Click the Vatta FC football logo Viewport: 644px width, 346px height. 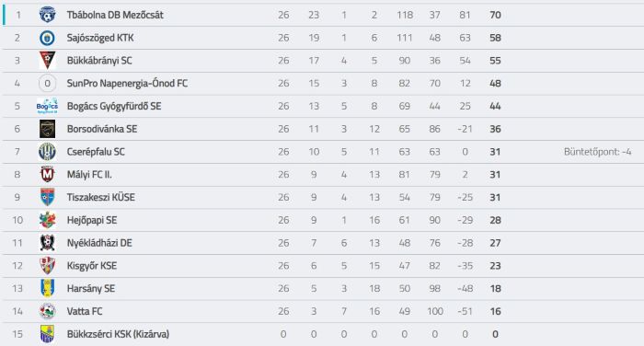[x=47, y=311]
